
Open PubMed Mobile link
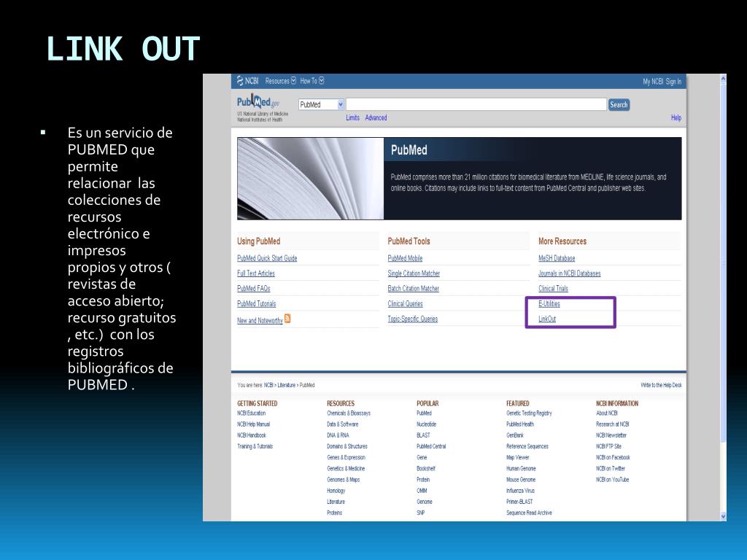tap(405, 258)
